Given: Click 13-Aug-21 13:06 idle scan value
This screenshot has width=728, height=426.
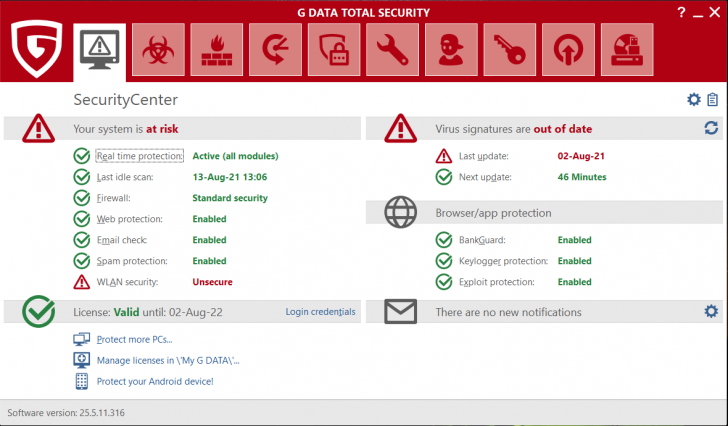Looking at the screenshot, I should [x=230, y=177].
